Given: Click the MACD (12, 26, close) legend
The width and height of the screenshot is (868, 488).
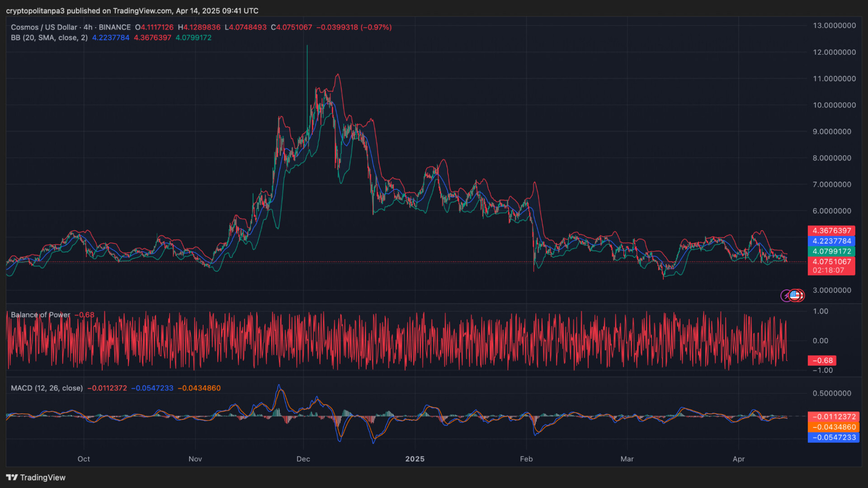Looking at the screenshot, I should pos(47,388).
